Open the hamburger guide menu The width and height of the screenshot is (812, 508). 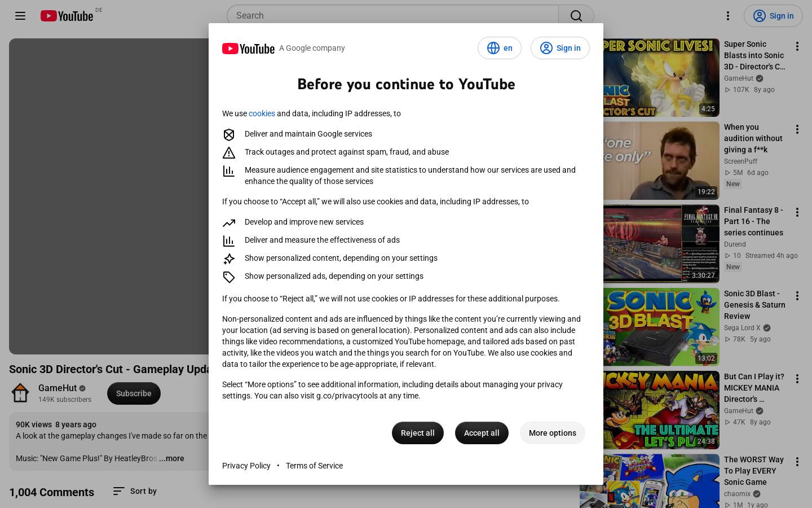coord(20,16)
